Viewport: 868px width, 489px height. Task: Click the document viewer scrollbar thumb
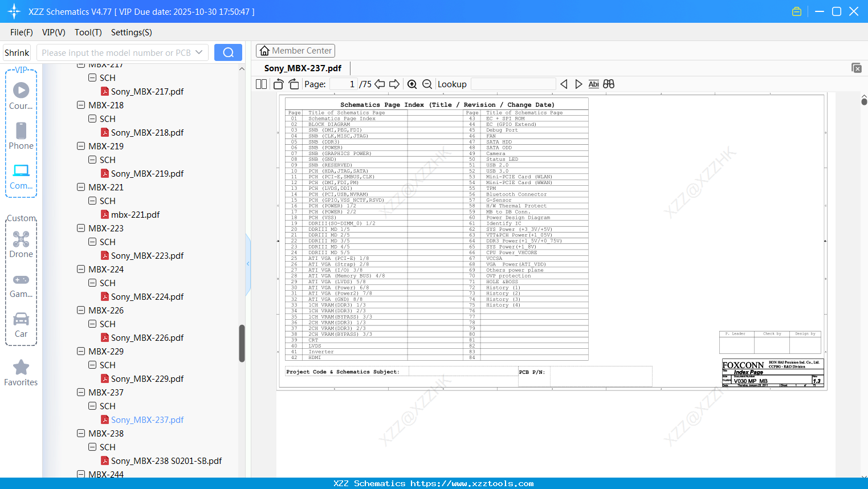864,101
